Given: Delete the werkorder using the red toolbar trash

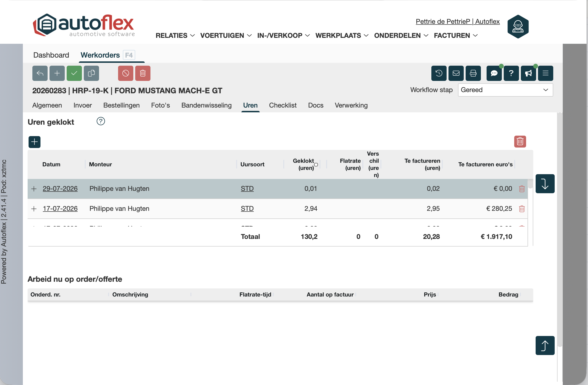Looking at the screenshot, I should (x=143, y=73).
